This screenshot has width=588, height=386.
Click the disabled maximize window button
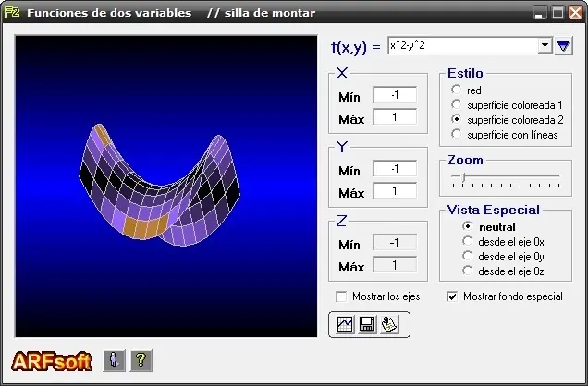pos(558,13)
